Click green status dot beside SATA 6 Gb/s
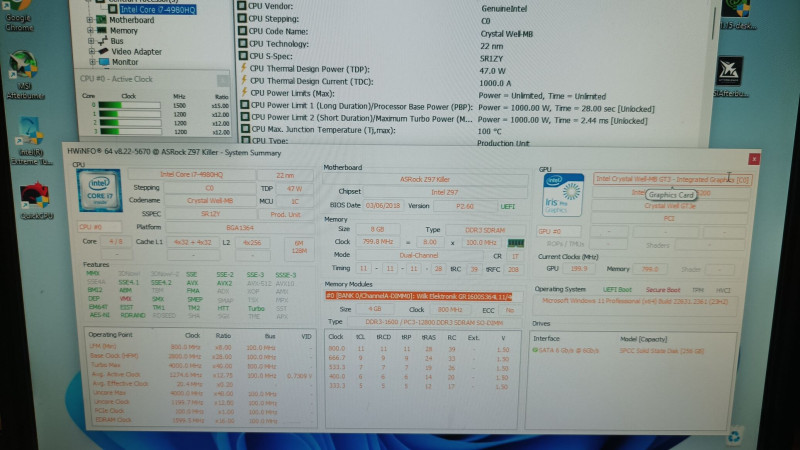 [535, 351]
